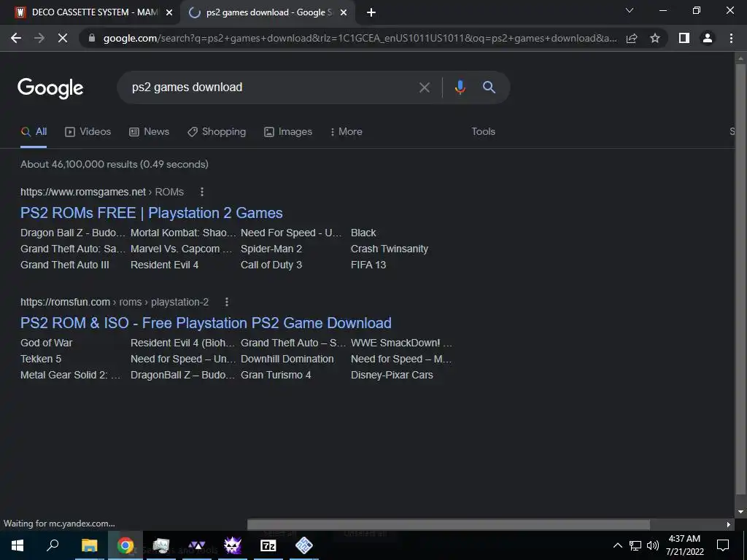Open the Spider-Man 2 sitelink
747x560 pixels.
coord(271,249)
